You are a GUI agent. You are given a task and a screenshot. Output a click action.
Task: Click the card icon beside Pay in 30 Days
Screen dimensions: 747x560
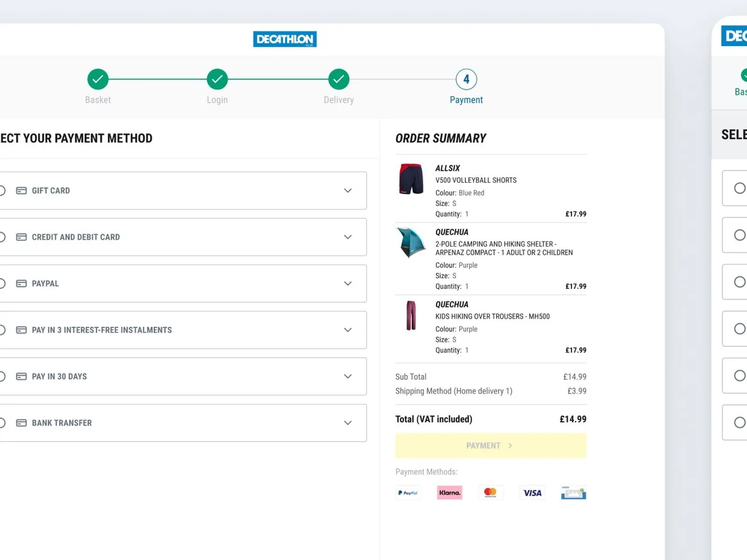[21, 376]
